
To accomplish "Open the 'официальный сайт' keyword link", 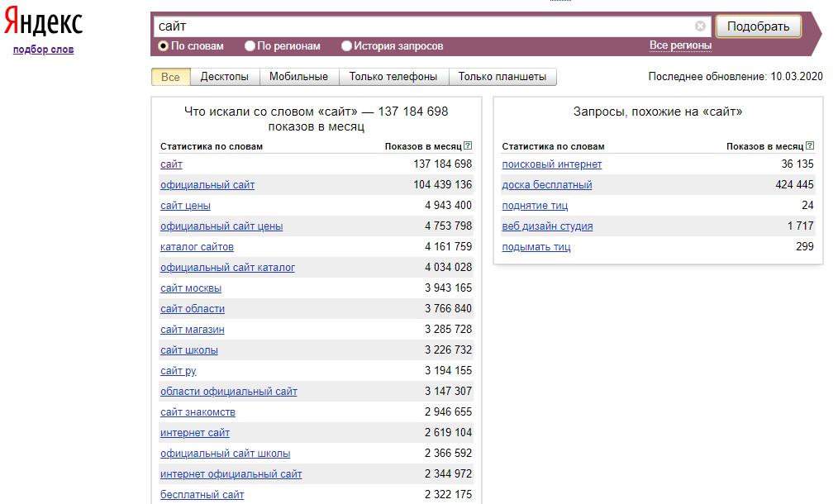I will (x=207, y=185).
